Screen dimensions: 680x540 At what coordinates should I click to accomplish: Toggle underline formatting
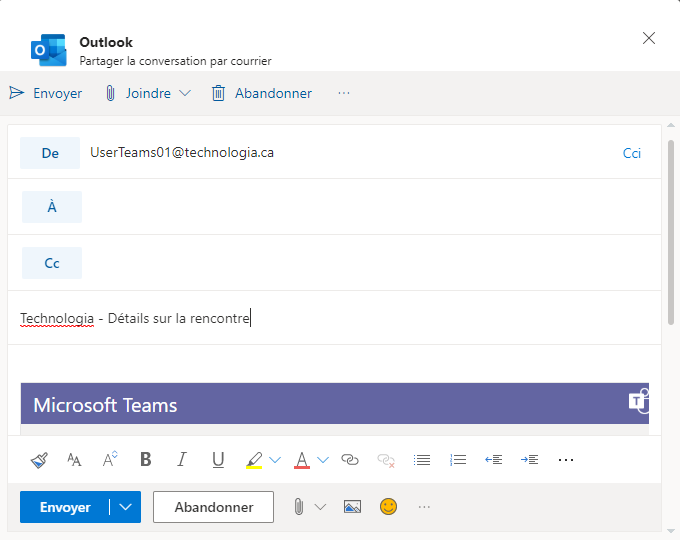(218, 460)
